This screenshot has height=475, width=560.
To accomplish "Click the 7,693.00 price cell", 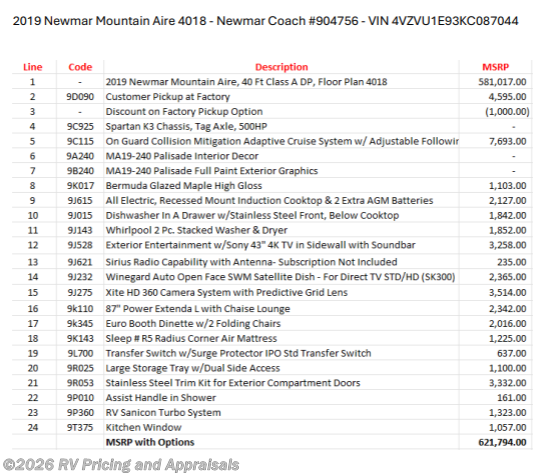I will [x=495, y=141].
